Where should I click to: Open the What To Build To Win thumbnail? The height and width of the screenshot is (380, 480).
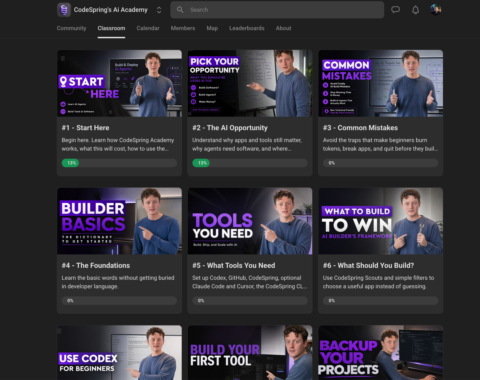point(381,221)
